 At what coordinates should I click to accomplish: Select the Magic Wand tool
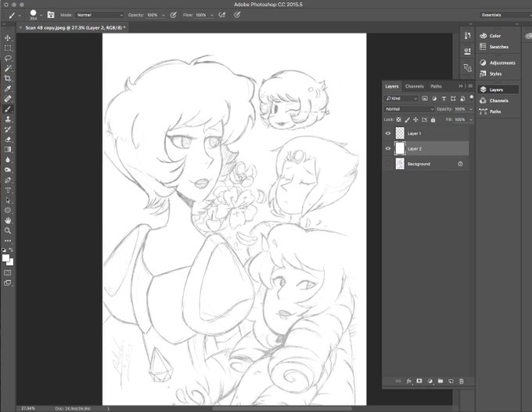coord(8,68)
